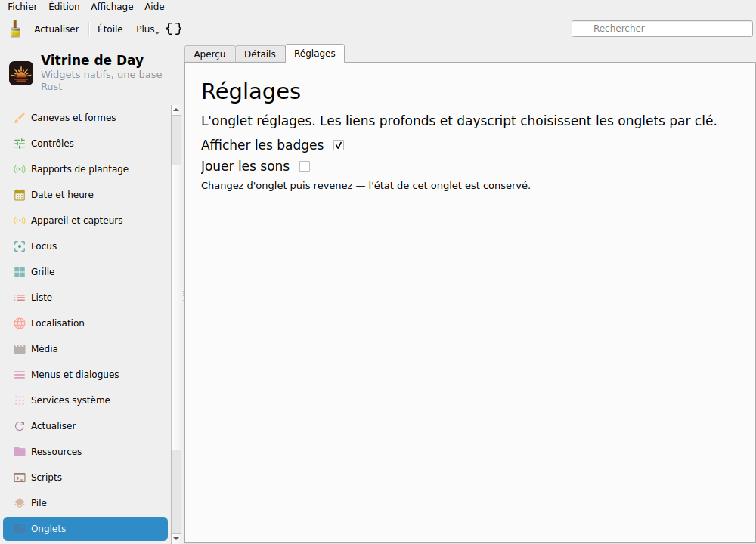Enable the Jouer les sons checkbox
The width and height of the screenshot is (756, 544).
(x=304, y=166)
